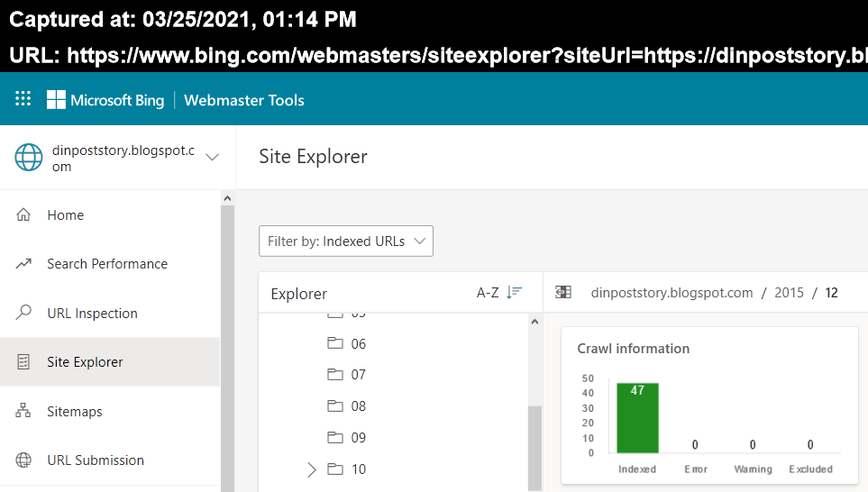Expand the dinpoststory.blogspot.com site selector
868x492 pixels.
[x=212, y=157]
